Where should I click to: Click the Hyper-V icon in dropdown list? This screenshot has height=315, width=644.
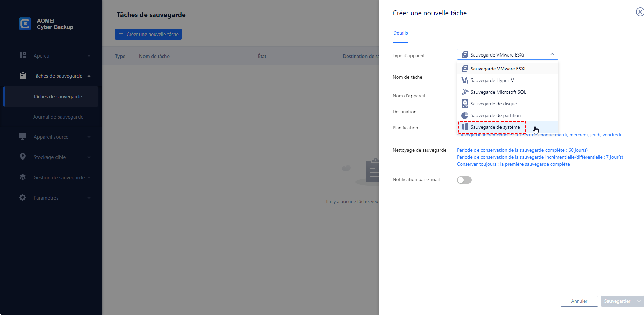point(465,80)
